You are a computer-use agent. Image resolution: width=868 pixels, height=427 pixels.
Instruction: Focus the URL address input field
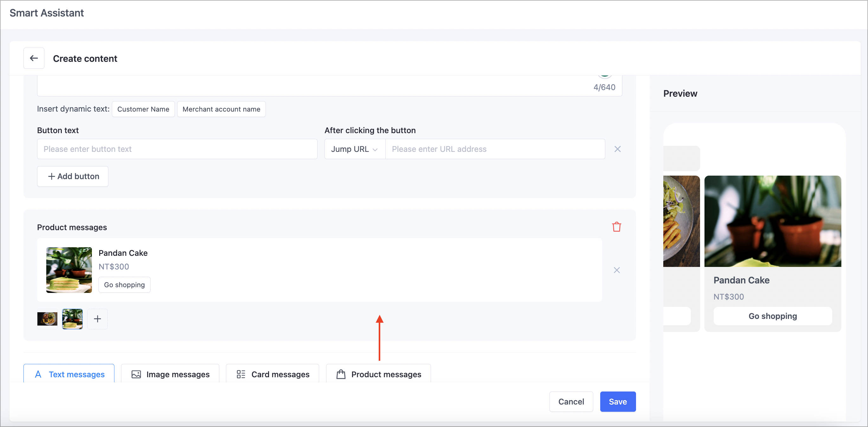pos(495,149)
